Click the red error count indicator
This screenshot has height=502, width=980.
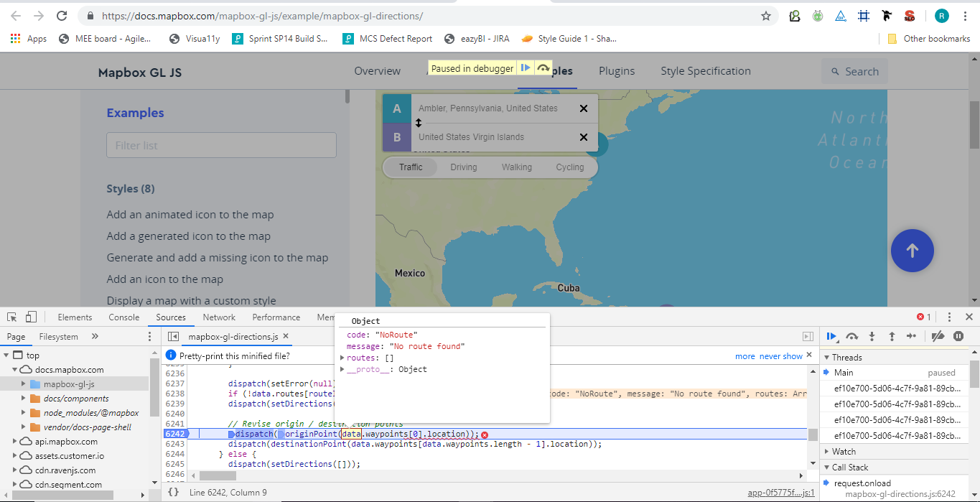coord(924,317)
